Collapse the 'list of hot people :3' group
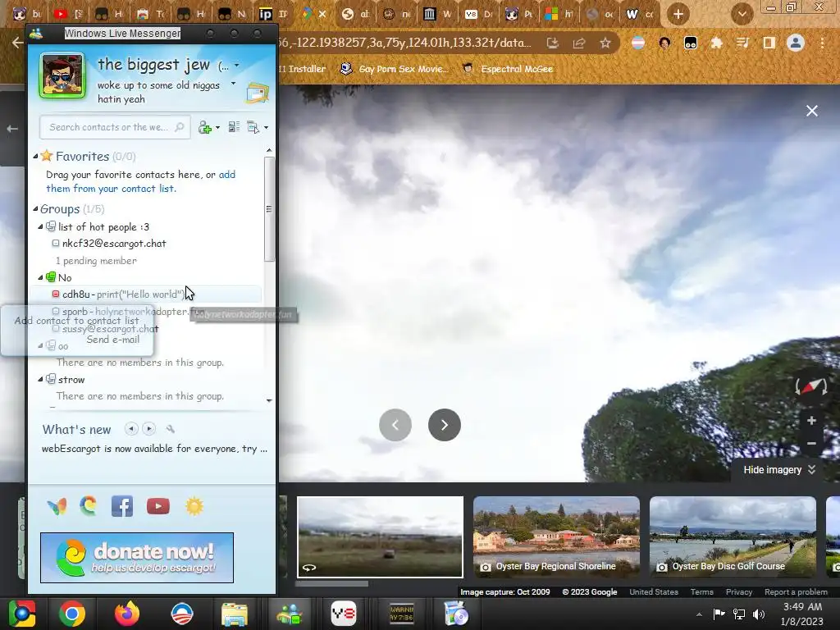840x630 pixels. tap(40, 227)
